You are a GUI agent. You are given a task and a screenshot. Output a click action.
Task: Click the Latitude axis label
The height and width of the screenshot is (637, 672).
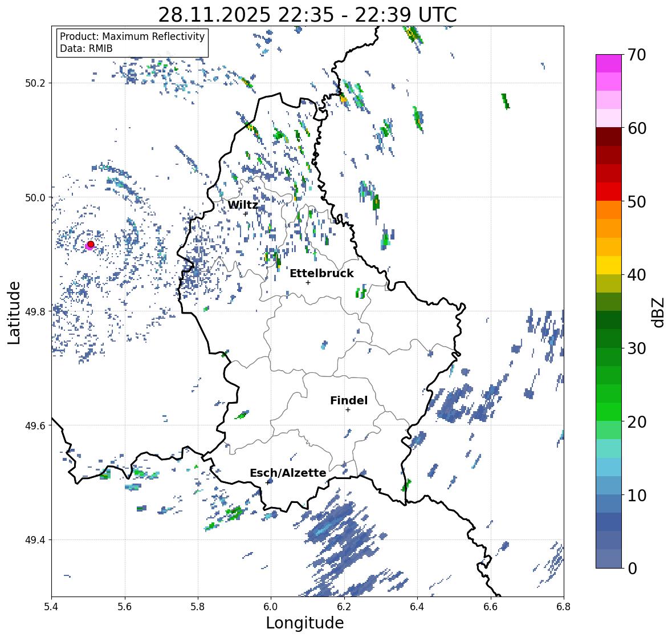point(14,313)
